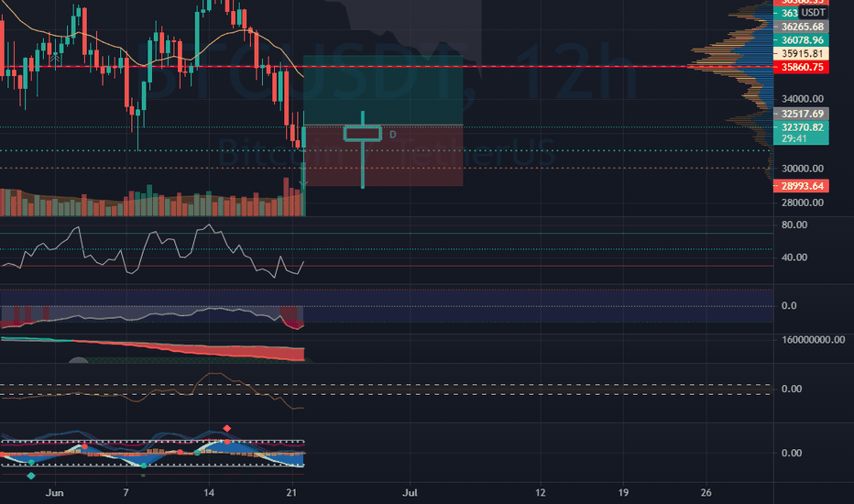Image resolution: width=854 pixels, height=504 pixels.
Task: Click the 40.00 level on RSI scale
Action: [794, 257]
